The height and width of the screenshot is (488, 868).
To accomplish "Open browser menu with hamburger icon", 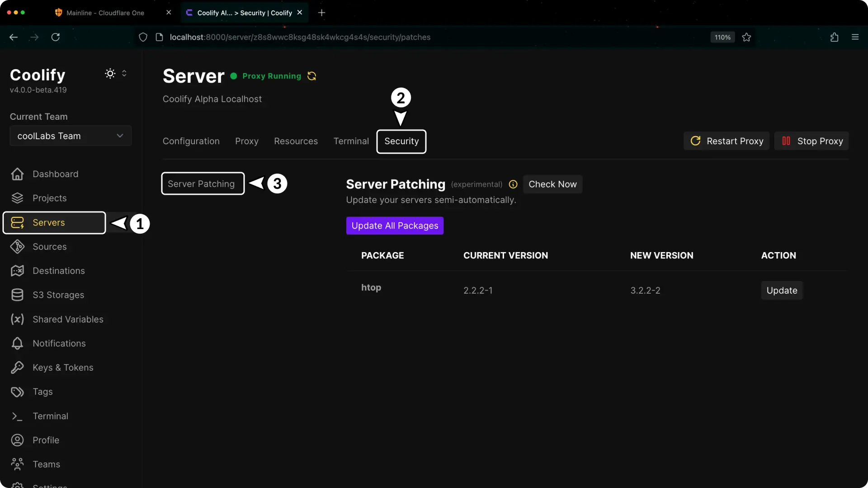I will [x=855, y=37].
